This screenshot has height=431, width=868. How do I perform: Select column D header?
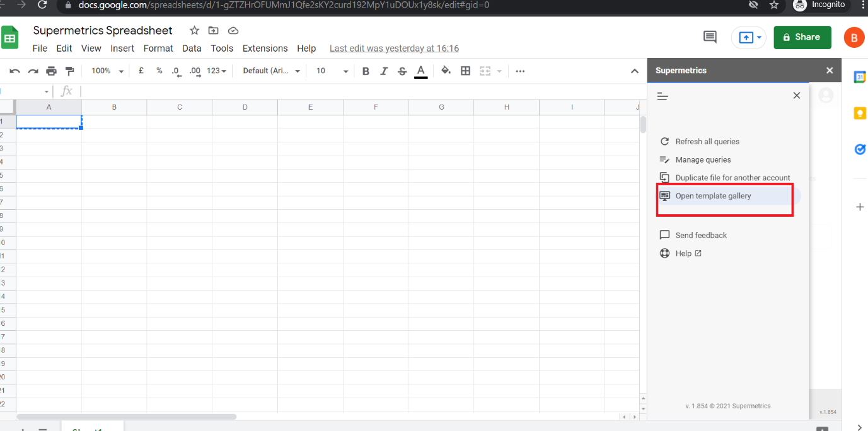click(245, 107)
